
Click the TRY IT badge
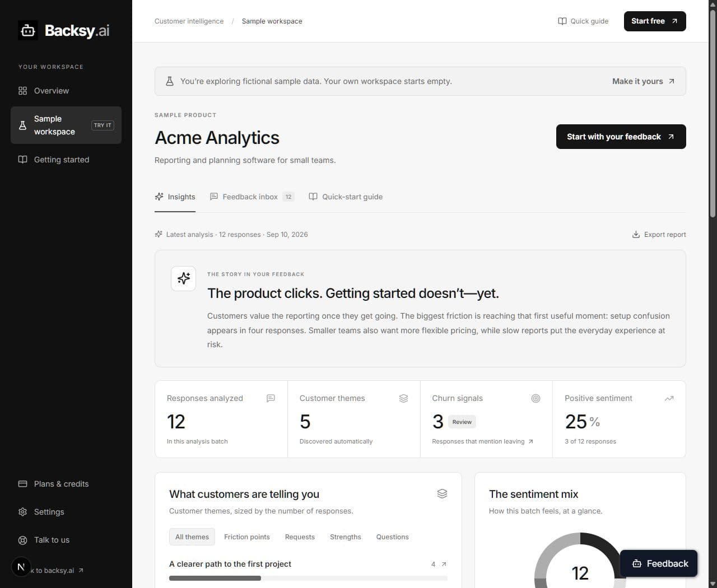(103, 125)
